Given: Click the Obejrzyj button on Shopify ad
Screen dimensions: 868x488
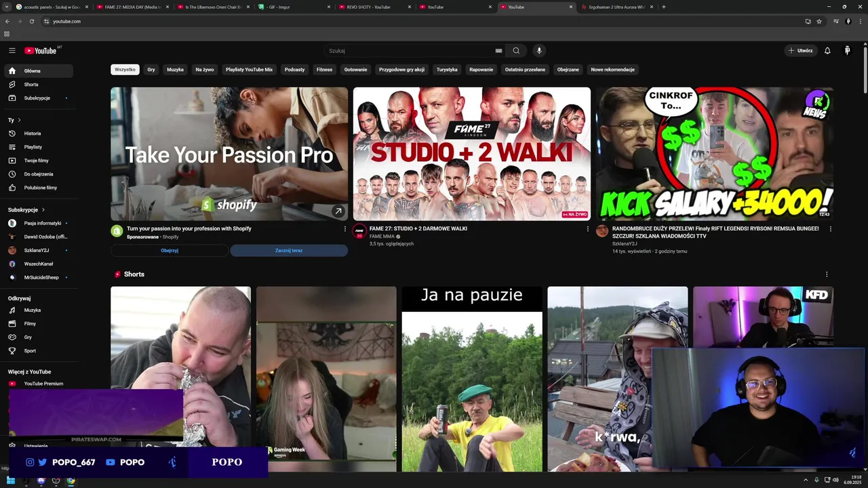Looking at the screenshot, I should point(170,251).
